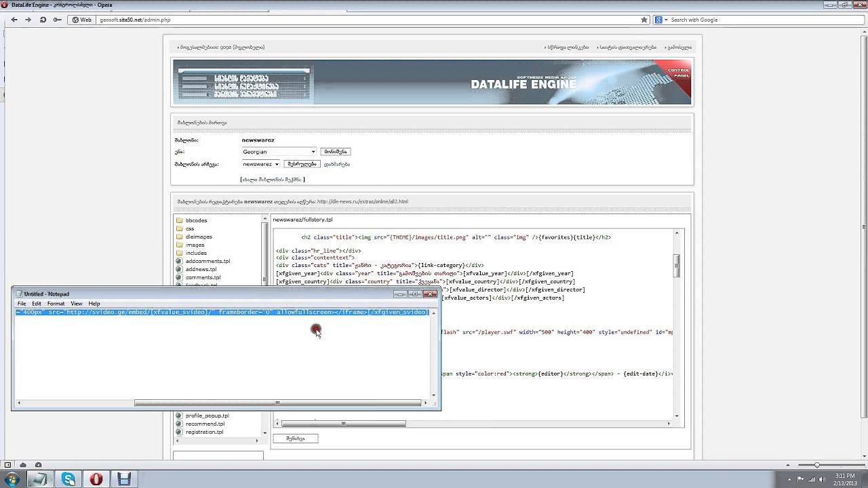Open the Notepad taskbar button
This screenshot has width=868, height=488.
tap(40, 479)
